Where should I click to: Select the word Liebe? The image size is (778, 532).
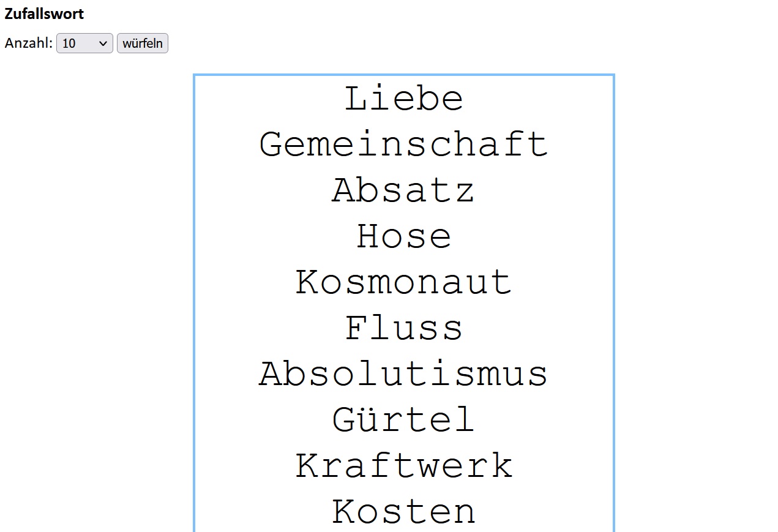click(x=403, y=99)
